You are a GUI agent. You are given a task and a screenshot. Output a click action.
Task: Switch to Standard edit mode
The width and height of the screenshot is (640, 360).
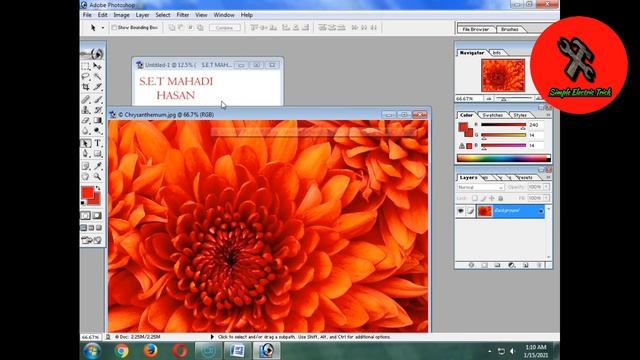point(86,216)
